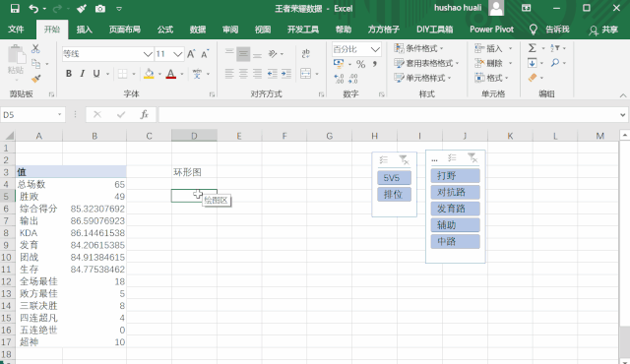Select the 对抗路 slicer item
This screenshot has width=630, height=364.
(455, 192)
